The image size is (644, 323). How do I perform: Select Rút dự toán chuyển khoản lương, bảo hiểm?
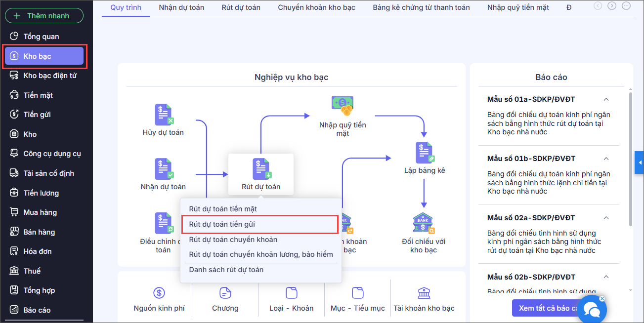tap(261, 254)
